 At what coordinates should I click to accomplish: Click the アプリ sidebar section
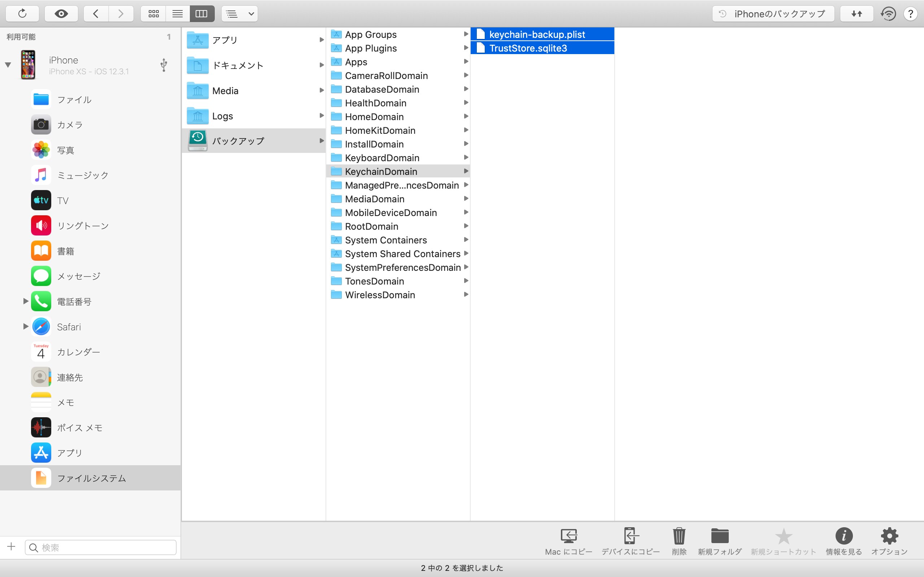99,453
